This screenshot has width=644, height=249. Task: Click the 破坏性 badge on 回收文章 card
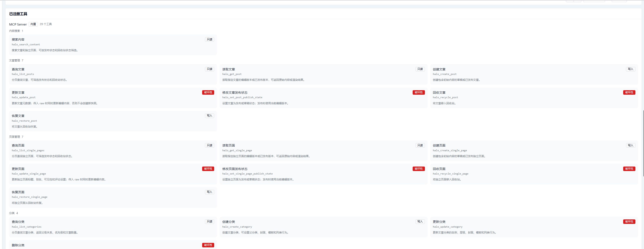629,92
